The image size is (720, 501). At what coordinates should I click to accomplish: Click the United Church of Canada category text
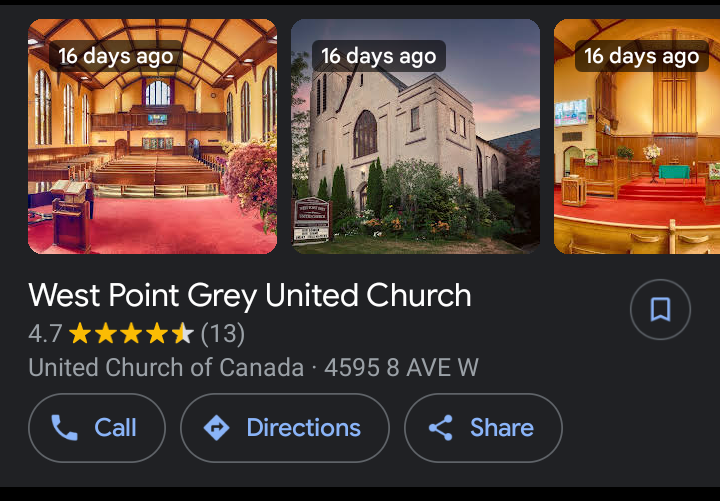[x=166, y=367]
